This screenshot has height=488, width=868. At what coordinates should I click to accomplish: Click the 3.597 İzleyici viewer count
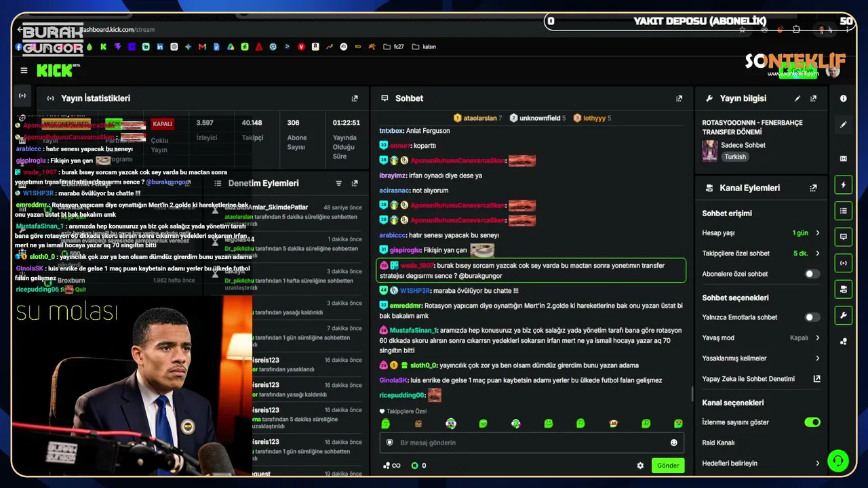click(205, 123)
